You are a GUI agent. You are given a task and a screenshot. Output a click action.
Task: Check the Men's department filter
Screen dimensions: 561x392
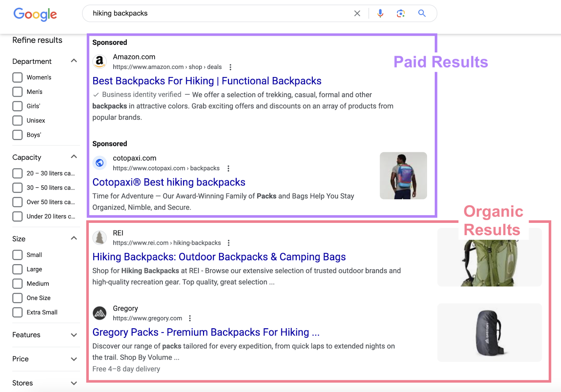18,92
